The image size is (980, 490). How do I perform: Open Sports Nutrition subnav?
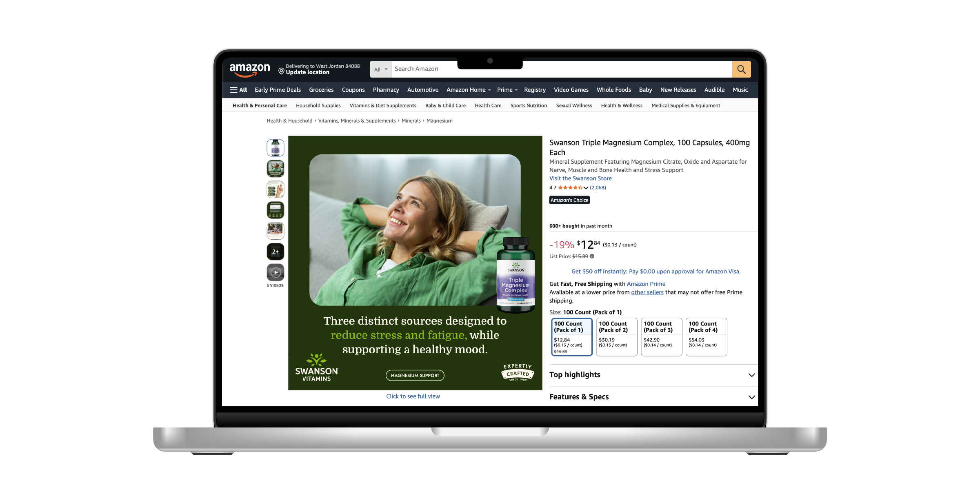coord(529,105)
